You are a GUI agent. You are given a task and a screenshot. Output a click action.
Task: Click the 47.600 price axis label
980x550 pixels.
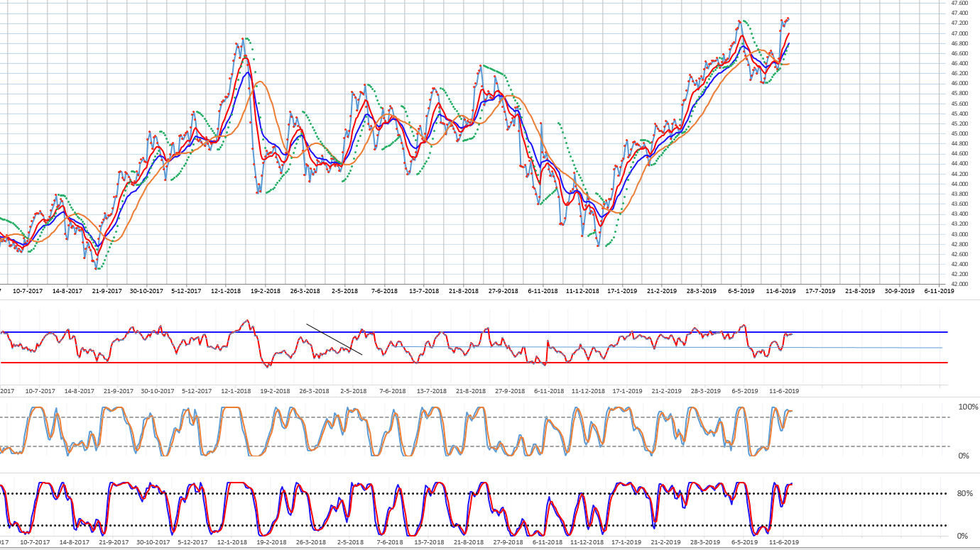pos(959,3)
